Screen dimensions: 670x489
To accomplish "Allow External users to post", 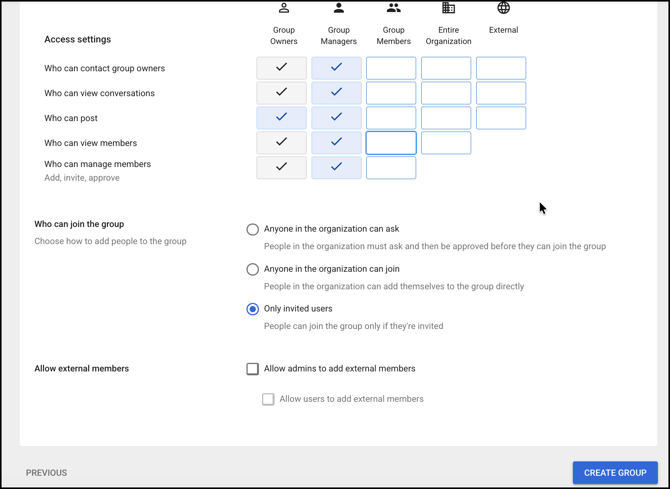I will coord(501,118).
